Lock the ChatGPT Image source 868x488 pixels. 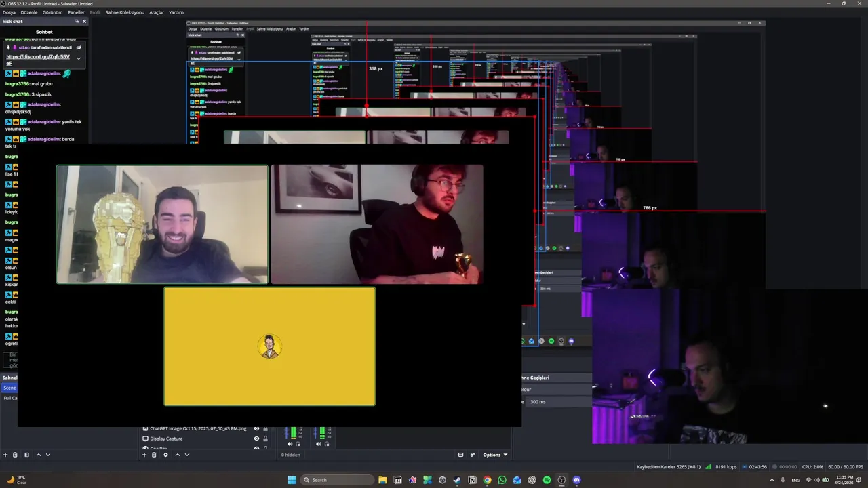pos(265,428)
